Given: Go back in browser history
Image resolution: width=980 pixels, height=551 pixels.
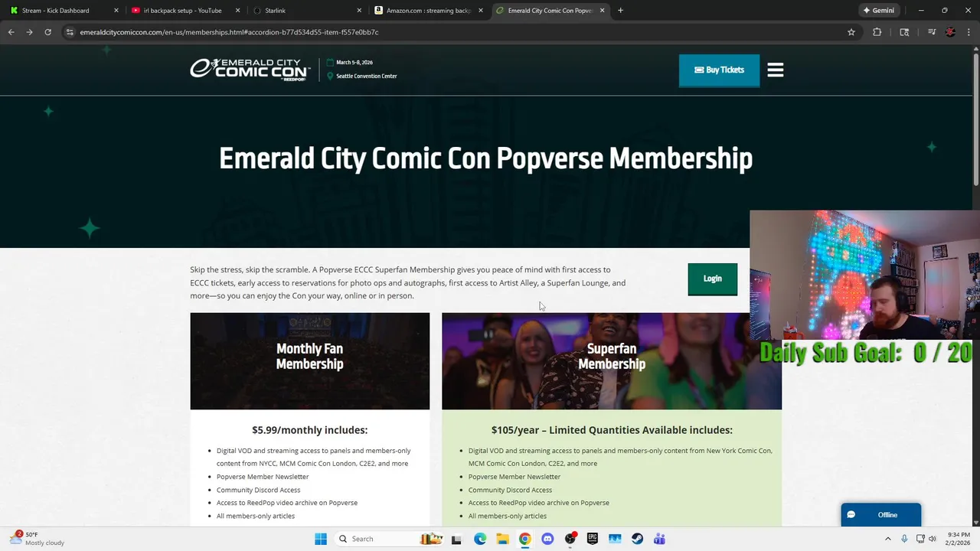Looking at the screenshot, I should coord(11,32).
